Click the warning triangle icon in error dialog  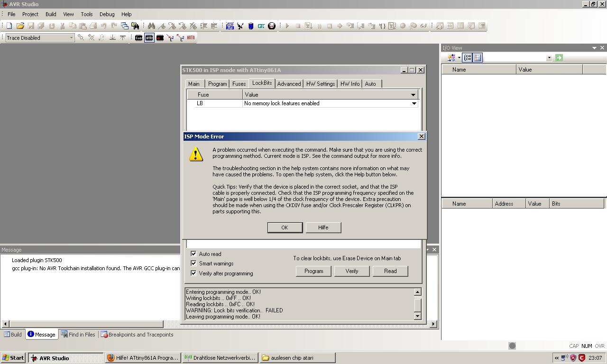196,154
